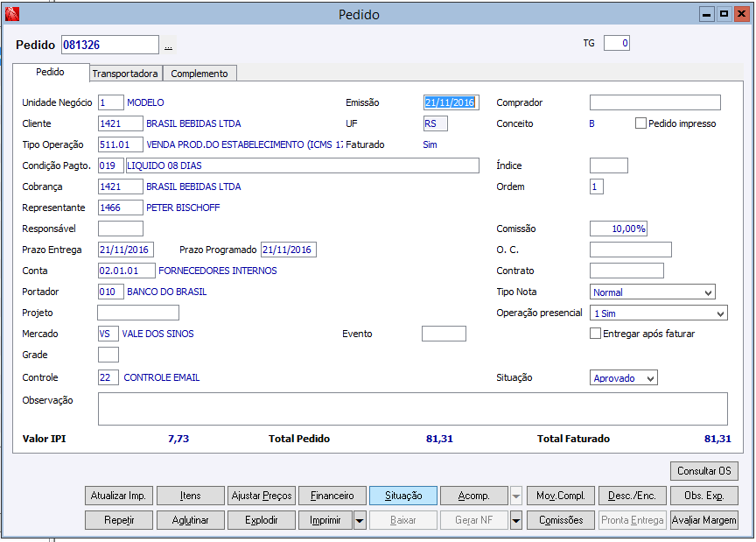Select the Pedido tab
756x542 pixels.
[x=50, y=72]
